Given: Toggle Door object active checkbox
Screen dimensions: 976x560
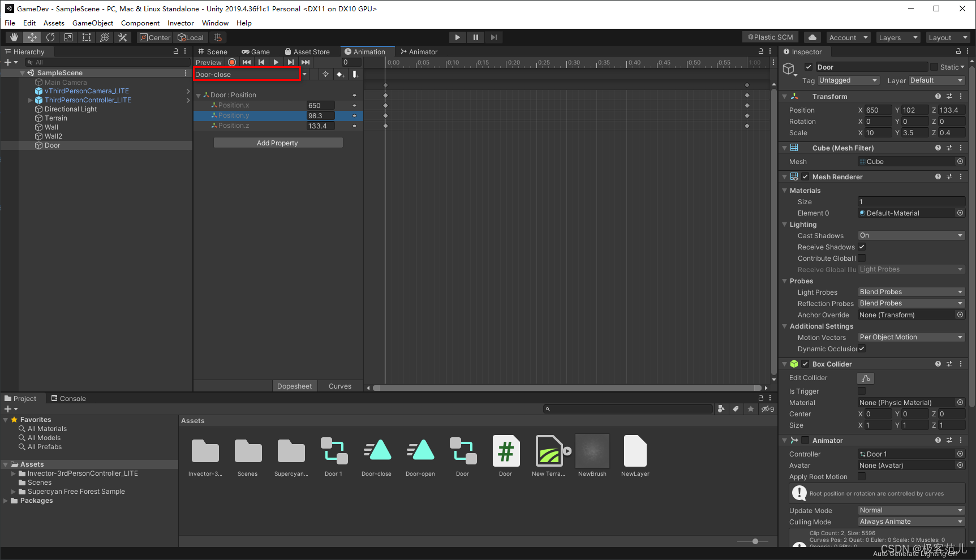Looking at the screenshot, I should [x=809, y=67].
